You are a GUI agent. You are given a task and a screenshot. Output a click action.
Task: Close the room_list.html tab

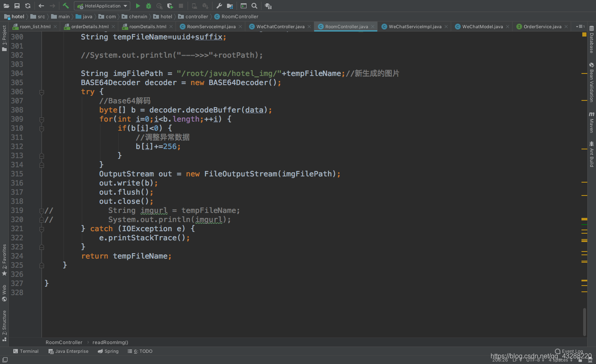(x=55, y=27)
